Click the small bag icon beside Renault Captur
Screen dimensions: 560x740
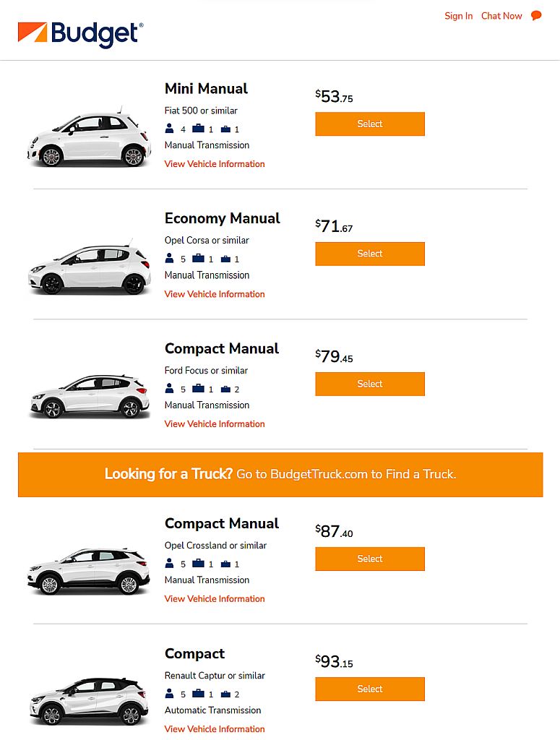click(227, 694)
